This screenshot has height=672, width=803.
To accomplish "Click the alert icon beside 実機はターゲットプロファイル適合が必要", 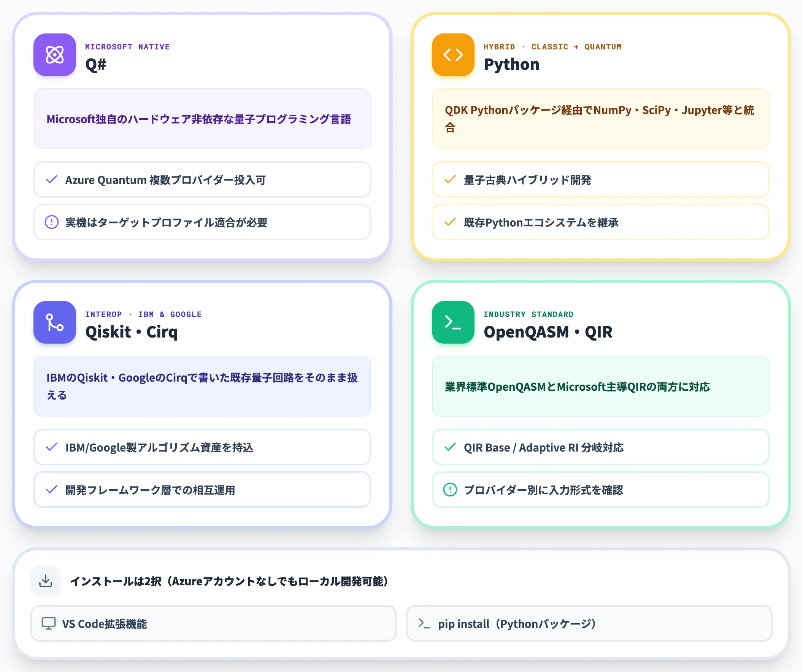I will (52, 222).
